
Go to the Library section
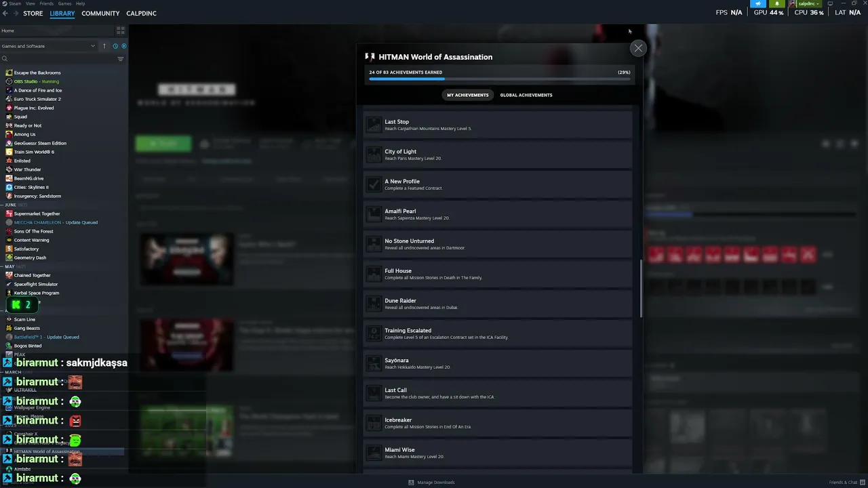tap(62, 14)
